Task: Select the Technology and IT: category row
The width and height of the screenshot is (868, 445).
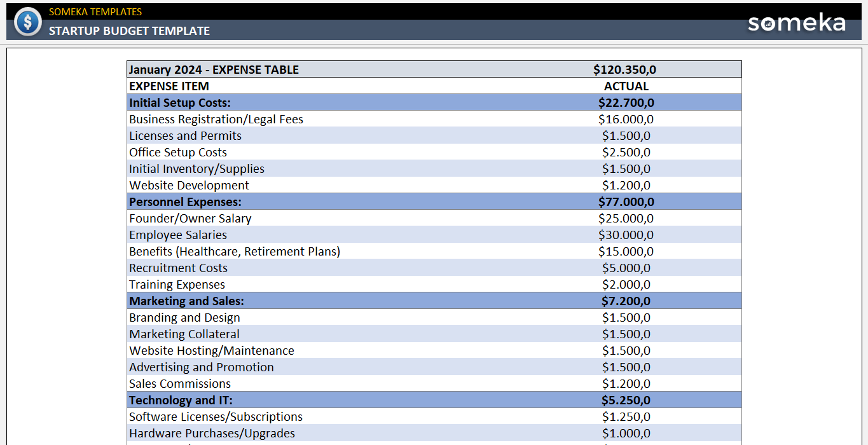Action: (434, 400)
